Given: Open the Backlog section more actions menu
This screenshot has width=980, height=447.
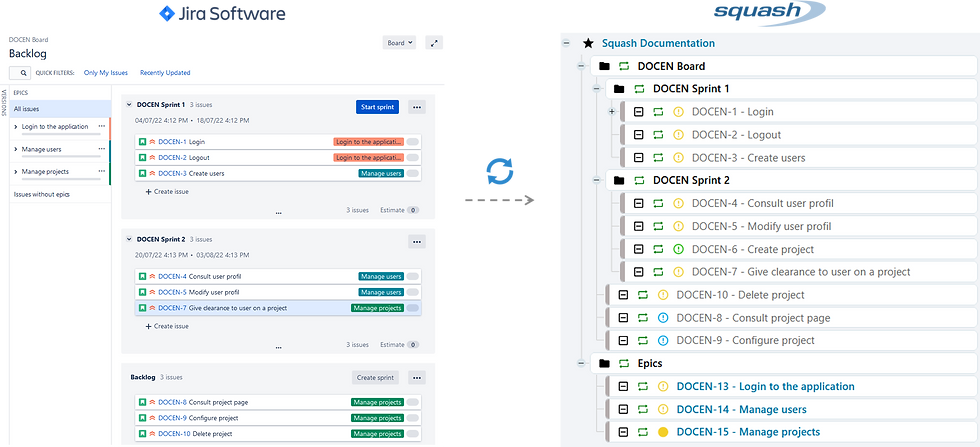Looking at the screenshot, I should click(x=417, y=378).
